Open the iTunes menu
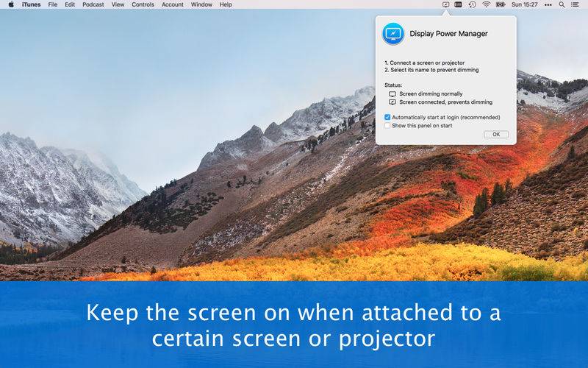The height and width of the screenshot is (368, 588). [x=31, y=4]
